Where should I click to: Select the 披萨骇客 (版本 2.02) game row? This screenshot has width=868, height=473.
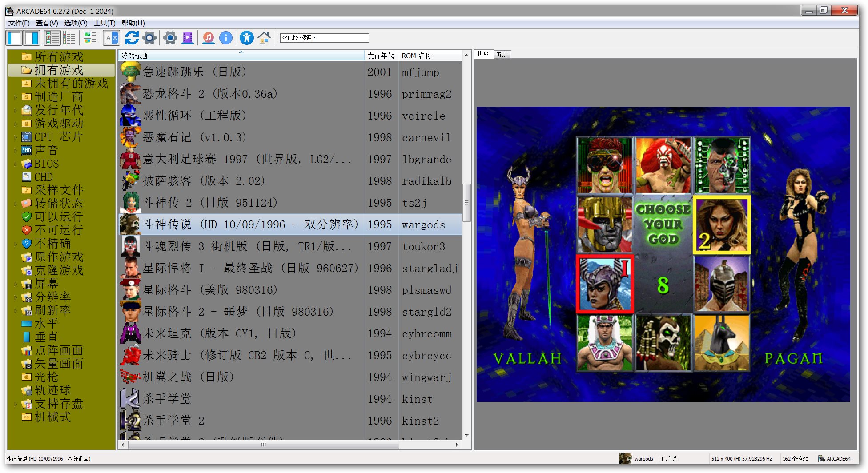coord(290,181)
